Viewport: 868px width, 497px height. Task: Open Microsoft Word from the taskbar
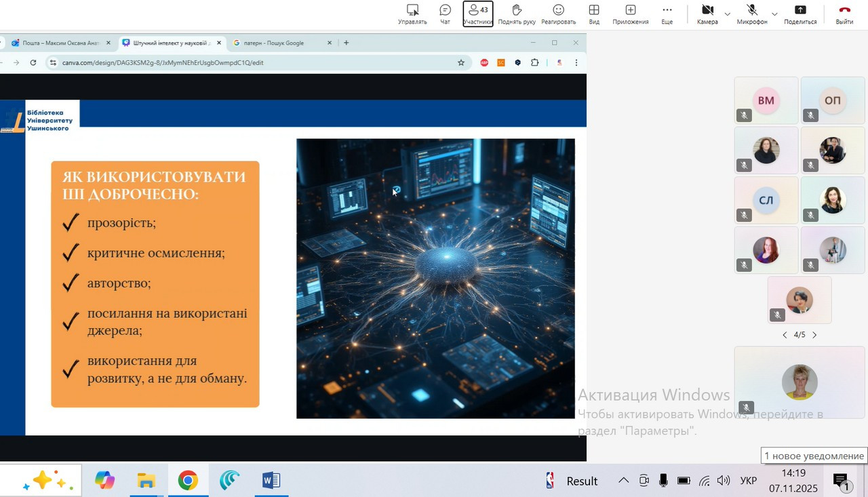(271, 481)
